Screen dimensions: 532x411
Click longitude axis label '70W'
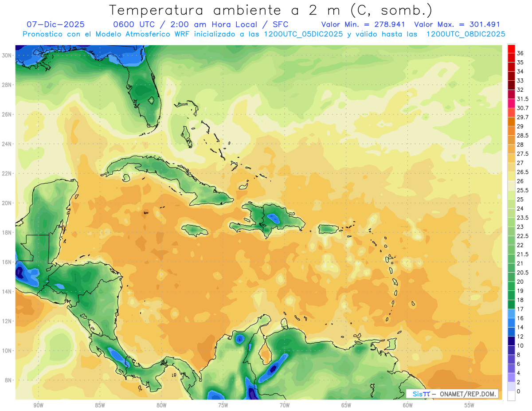(x=285, y=405)
